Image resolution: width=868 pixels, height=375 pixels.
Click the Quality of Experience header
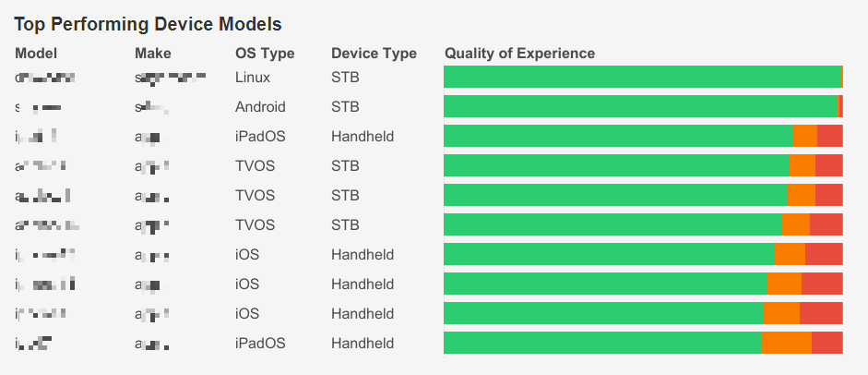(519, 53)
